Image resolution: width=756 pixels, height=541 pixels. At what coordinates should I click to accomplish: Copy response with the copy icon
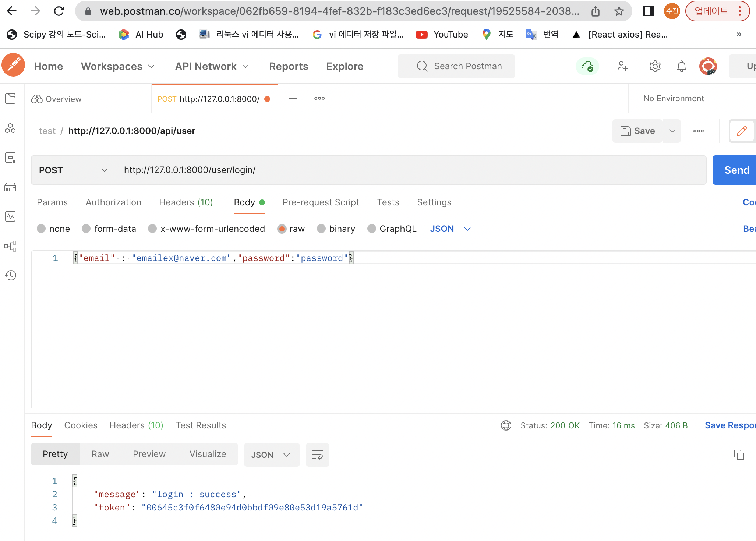(739, 455)
